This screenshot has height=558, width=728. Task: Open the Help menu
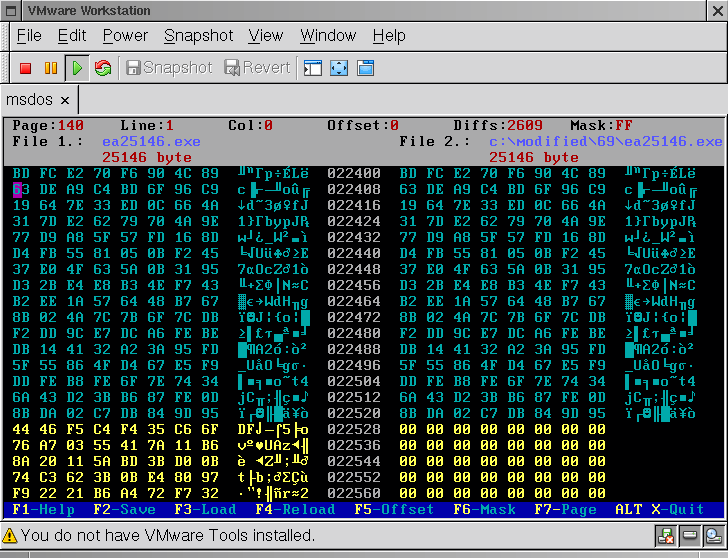tap(389, 36)
